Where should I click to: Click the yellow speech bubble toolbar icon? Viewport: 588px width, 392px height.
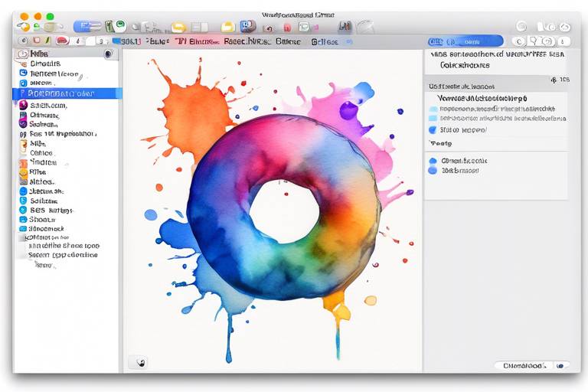[x=179, y=28]
